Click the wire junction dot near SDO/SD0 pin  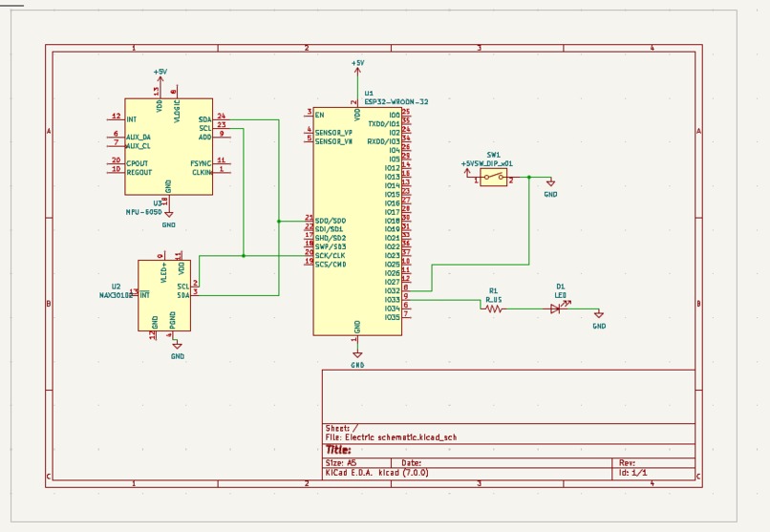coord(279,222)
